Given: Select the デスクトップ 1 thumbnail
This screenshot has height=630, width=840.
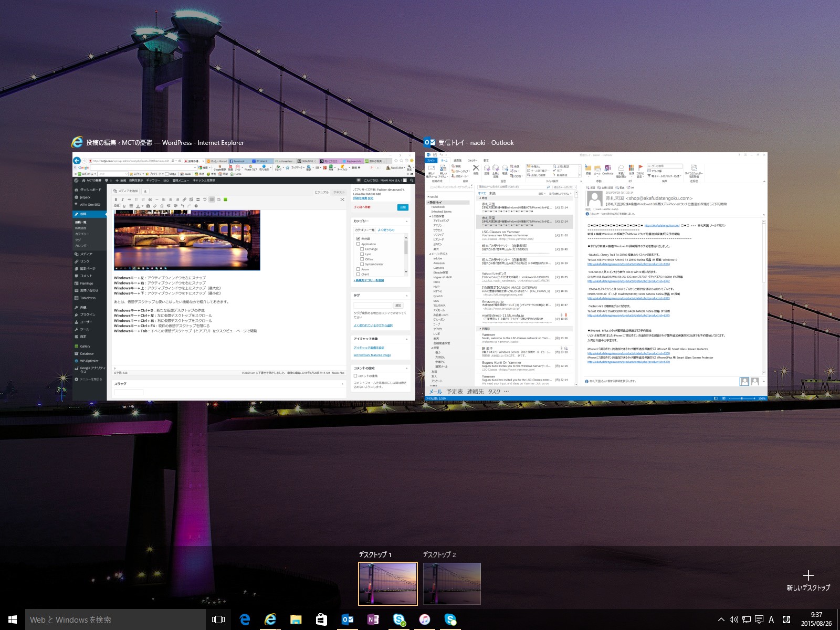Looking at the screenshot, I should click(x=388, y=583).
